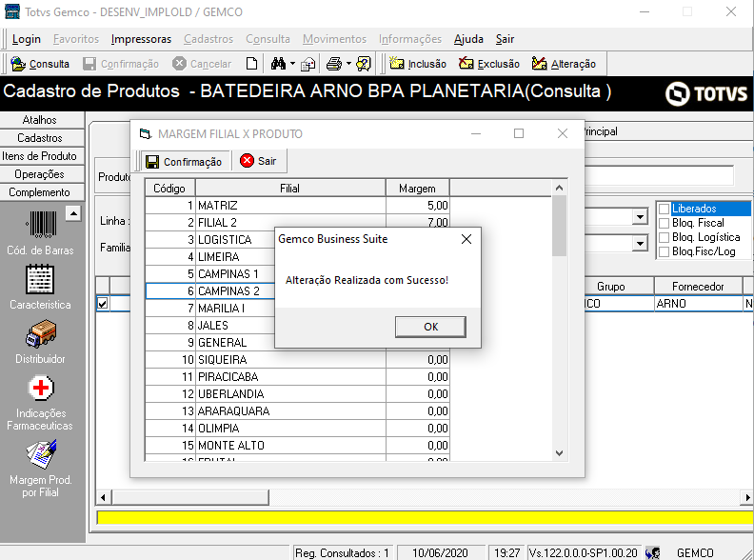Click the Cancelar toolbar button
754x560 pixels.
[202, 64]
